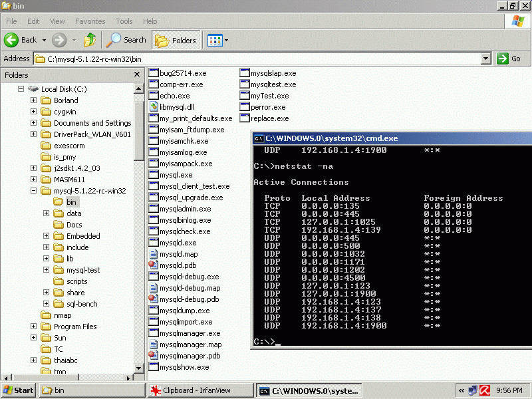
Task: Open the Favorites menu
Action: 90,21
